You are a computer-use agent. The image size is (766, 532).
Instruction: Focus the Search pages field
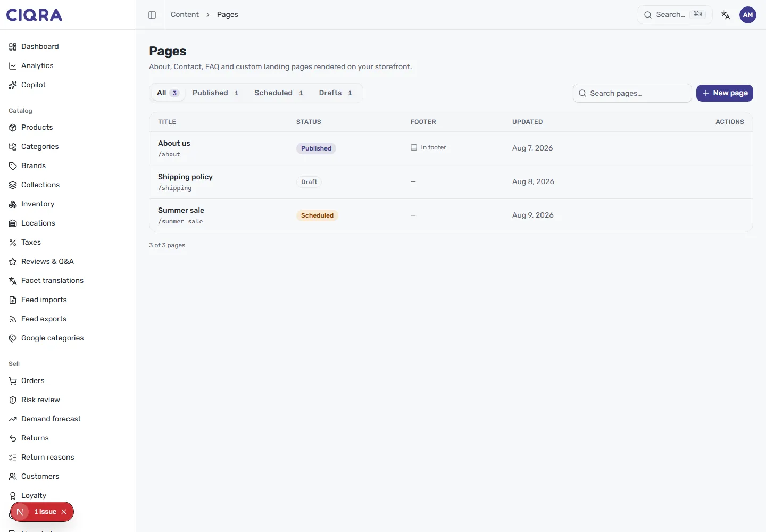(x=632, y=93)
